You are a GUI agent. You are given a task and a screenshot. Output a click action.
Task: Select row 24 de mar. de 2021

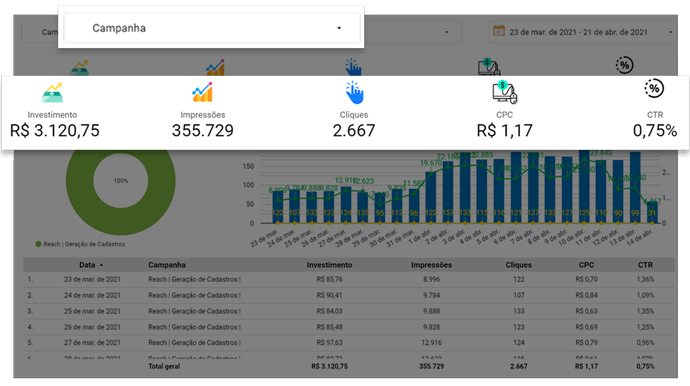(349, 295)
